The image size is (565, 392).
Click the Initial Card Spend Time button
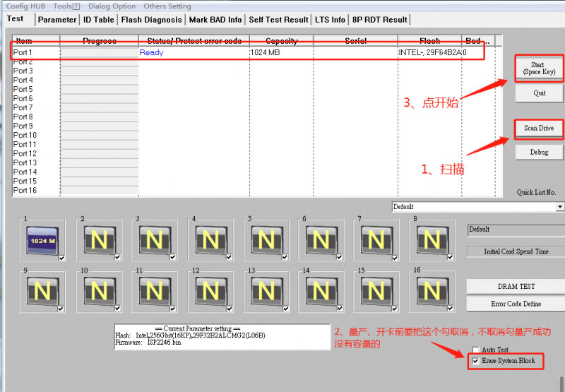pos(516,251)
